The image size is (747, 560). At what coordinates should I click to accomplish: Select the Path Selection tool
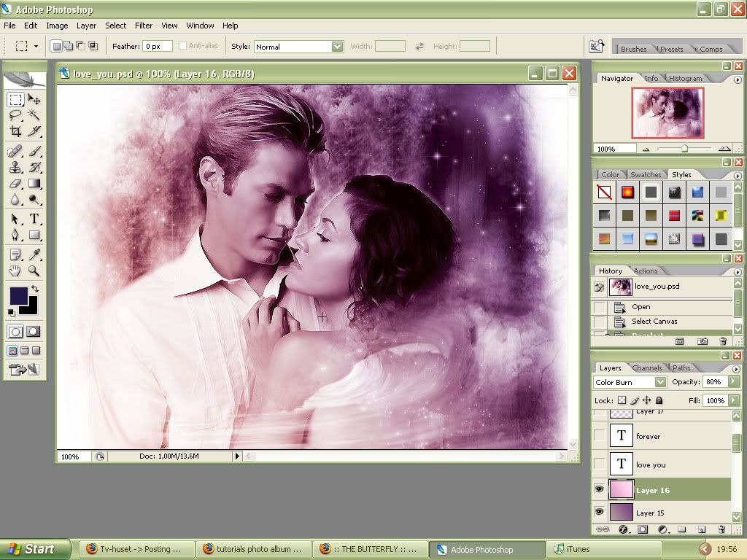pos(15,219)
